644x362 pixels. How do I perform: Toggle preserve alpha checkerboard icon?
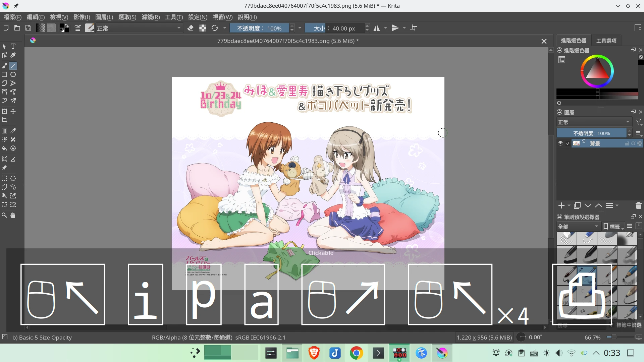coord(203,28)
